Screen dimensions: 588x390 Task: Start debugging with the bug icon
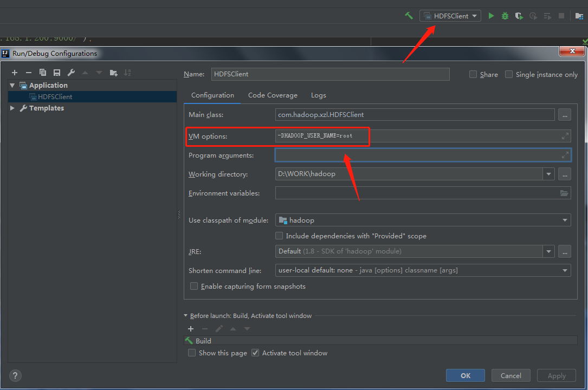[505, 16]
